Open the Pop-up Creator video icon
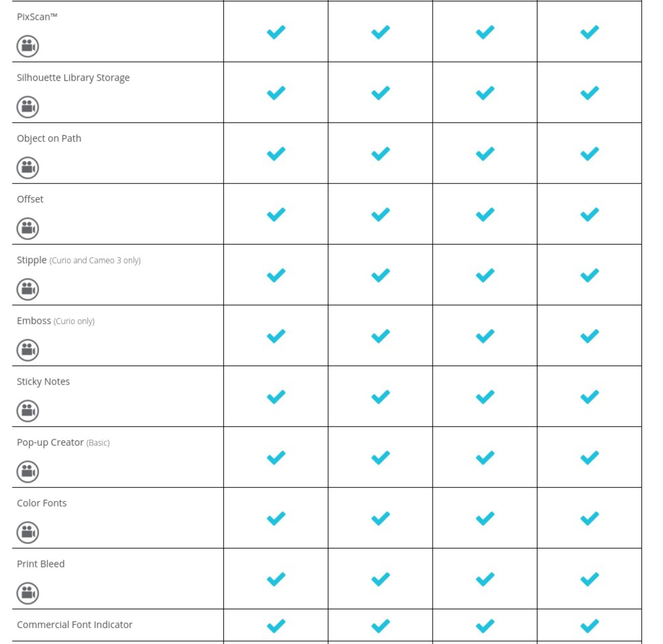 coord(28,472)
